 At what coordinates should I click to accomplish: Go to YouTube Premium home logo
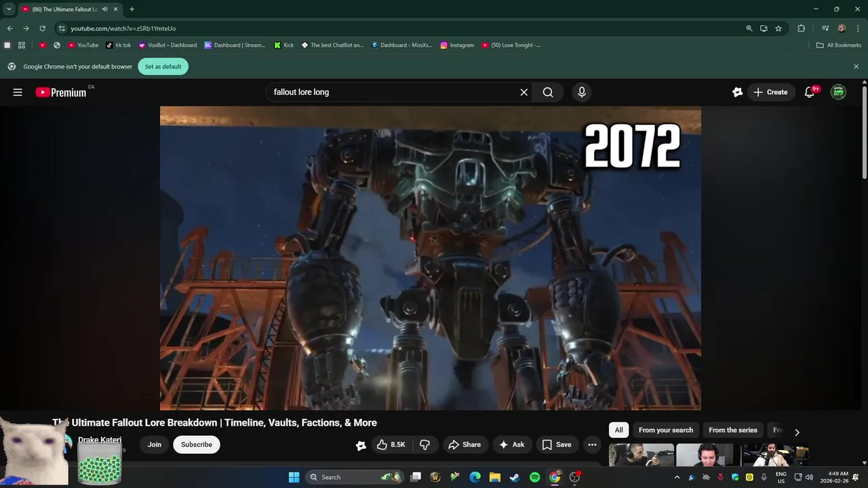(x=61, y=92)
